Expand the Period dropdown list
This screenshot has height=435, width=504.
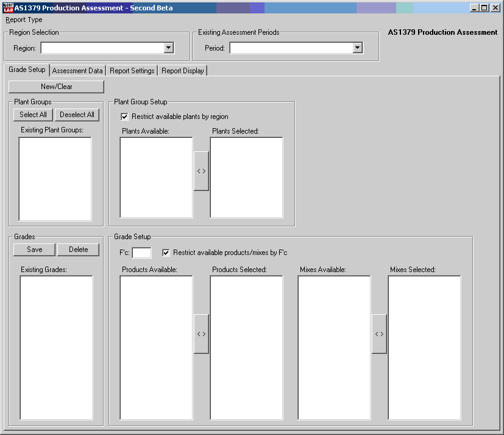coord(358,48)
